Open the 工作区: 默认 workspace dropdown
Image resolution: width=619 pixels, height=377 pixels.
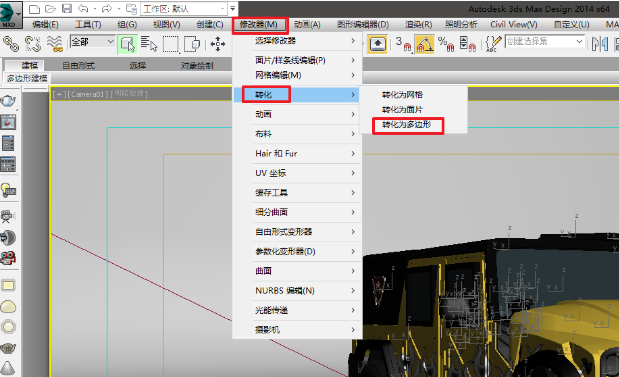[x=184, y=8]
